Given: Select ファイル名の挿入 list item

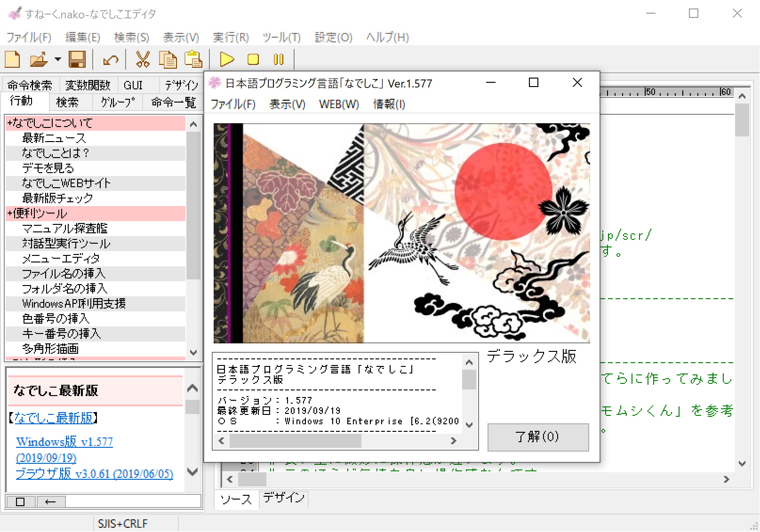Looking at the screenshot, I should click(96, 273).
